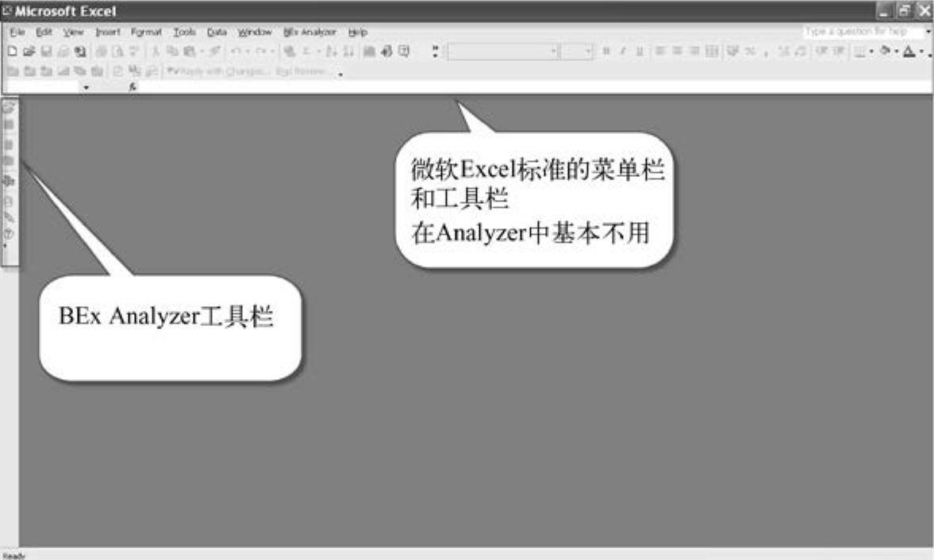This screenshot has height=560, width=934.
Task: Open the BEx Analyzer menu
Action: coord(309,33)
